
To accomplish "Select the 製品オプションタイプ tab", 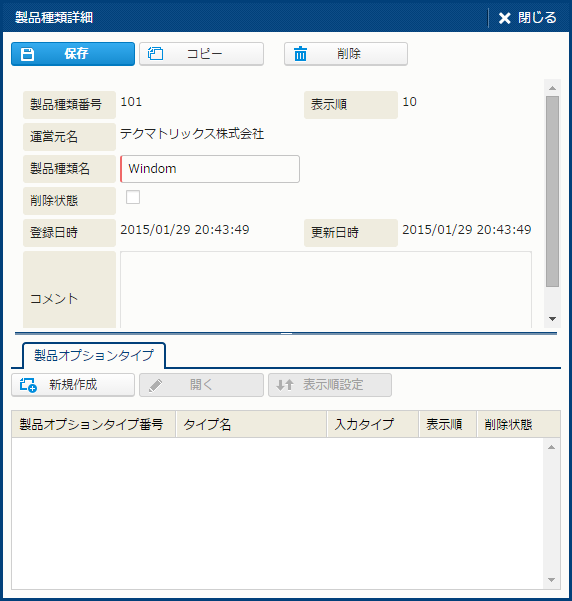I will click(x=94, y=355).
